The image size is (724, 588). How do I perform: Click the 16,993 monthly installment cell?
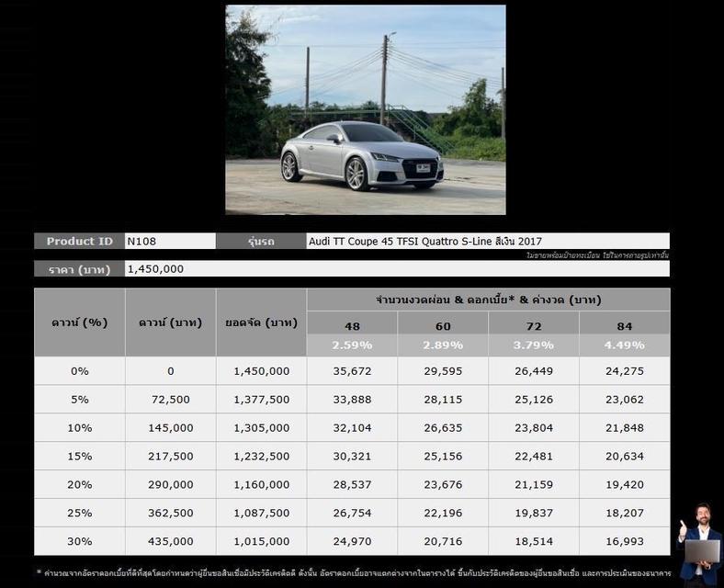tap(625, 542)
